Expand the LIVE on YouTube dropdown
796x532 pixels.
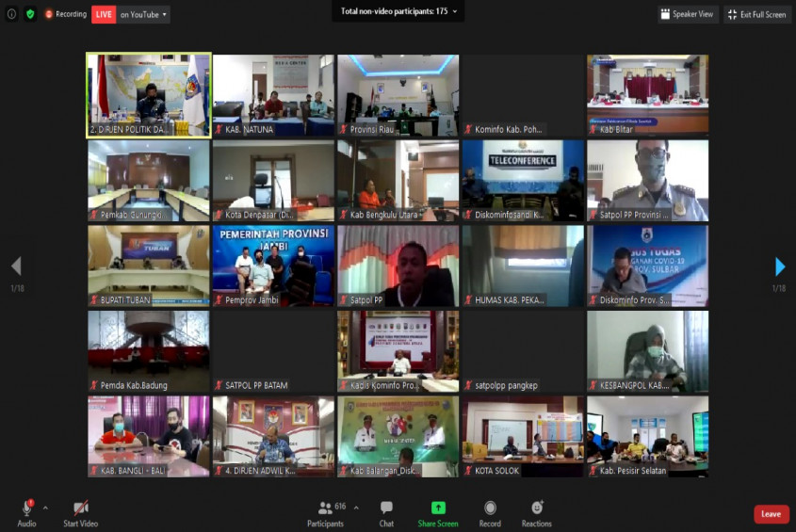[142, 15]
